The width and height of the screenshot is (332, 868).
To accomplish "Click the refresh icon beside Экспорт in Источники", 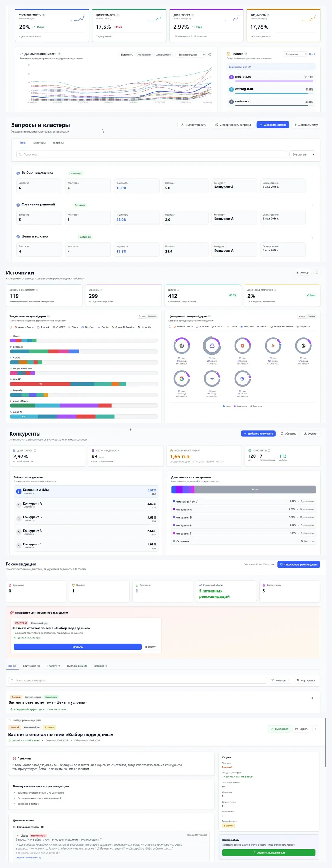I will pyautogui.click(x=317, y=273).
